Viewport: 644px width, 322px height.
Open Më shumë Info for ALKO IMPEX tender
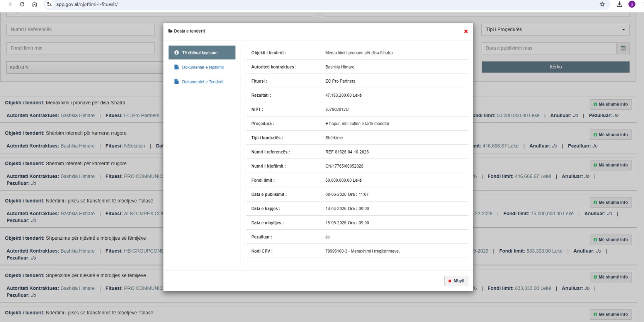(x=610, y=202)
